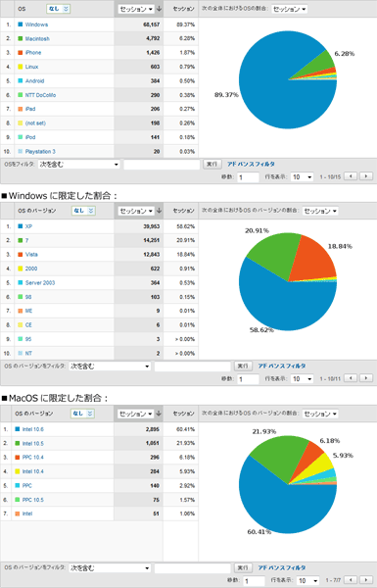377x588 pixels.
Task: Click the Vista version link
Action: tap(31, 254)
